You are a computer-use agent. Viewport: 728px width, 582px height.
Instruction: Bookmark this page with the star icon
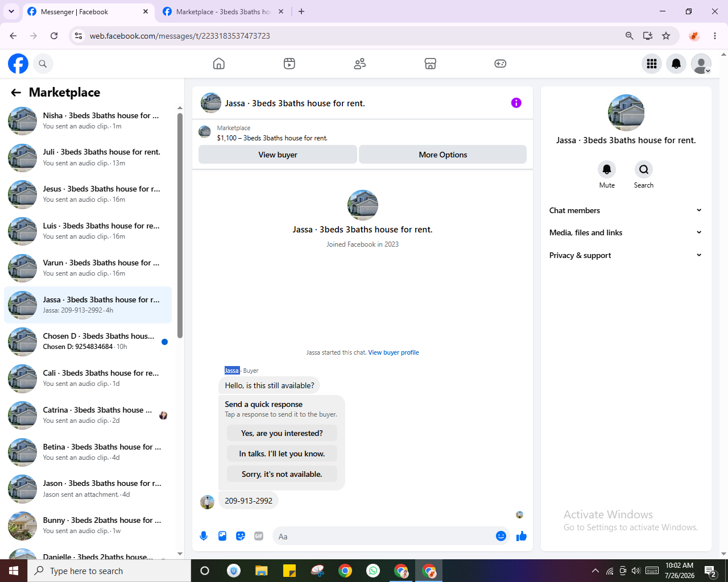pyautogui.click(x=666, y=36)
